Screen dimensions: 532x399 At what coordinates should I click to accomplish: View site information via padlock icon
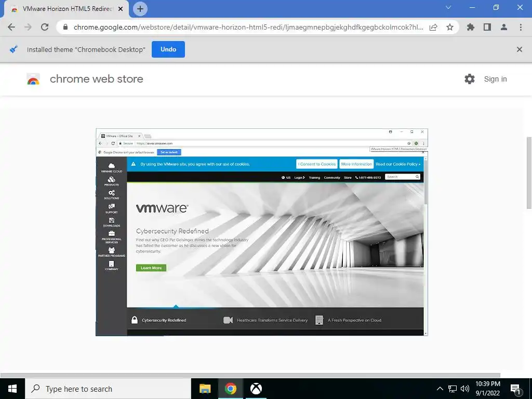point(65,27)
